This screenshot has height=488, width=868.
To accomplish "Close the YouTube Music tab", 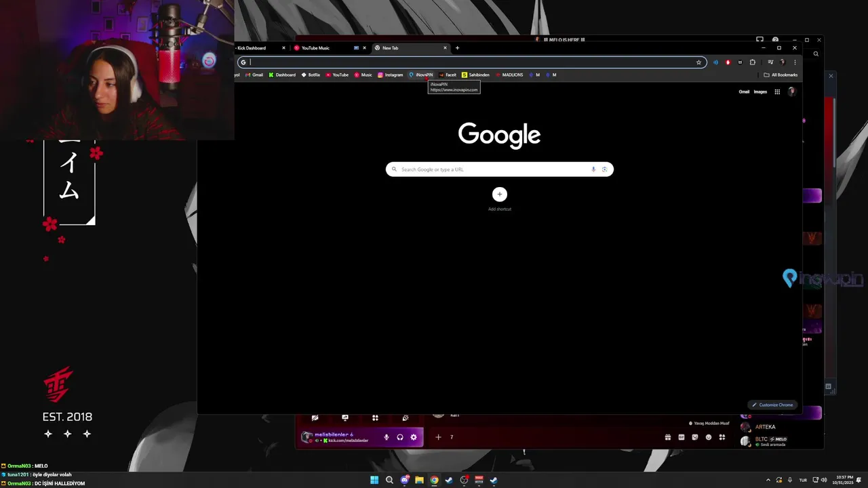I will tap(364, 48).
